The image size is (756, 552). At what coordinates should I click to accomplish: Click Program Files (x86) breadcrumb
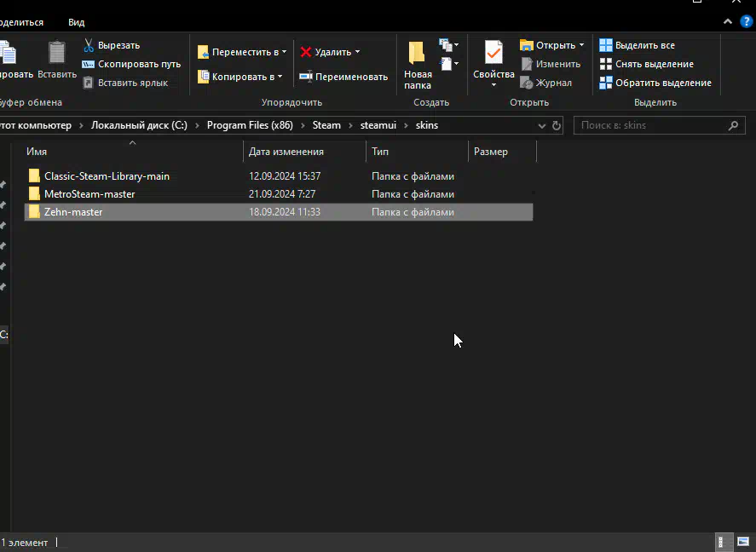click(x=250, y=125)
